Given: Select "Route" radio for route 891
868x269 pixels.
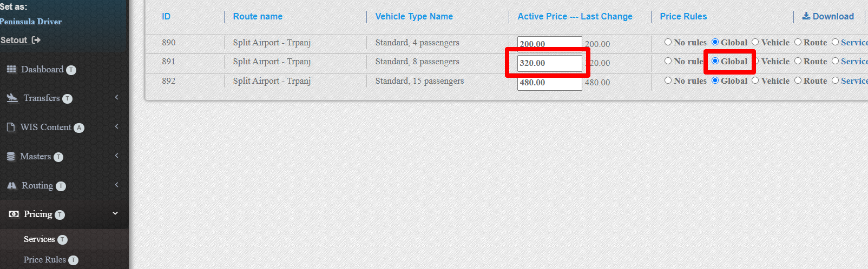Looking at the screenshot, I should [798, 61].
